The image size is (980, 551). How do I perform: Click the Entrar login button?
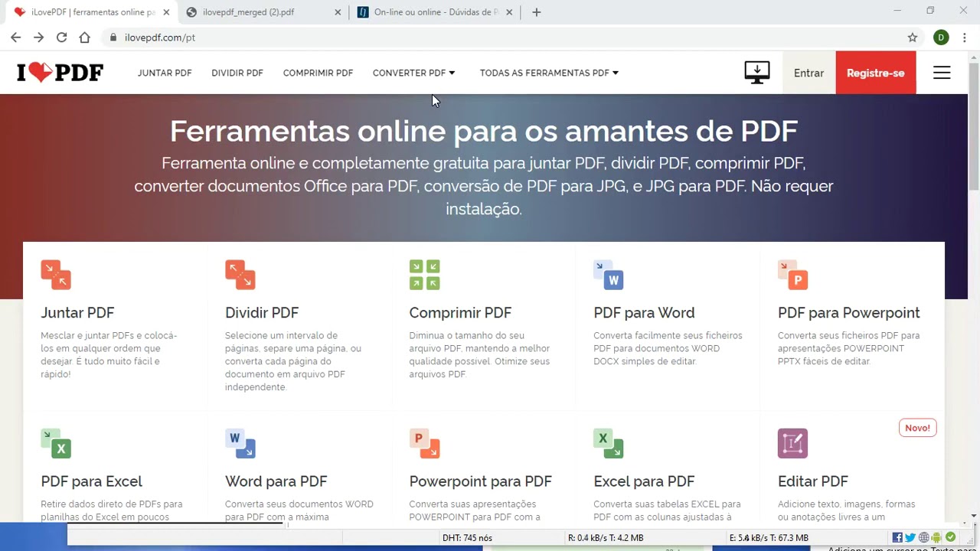pos(808,73)
